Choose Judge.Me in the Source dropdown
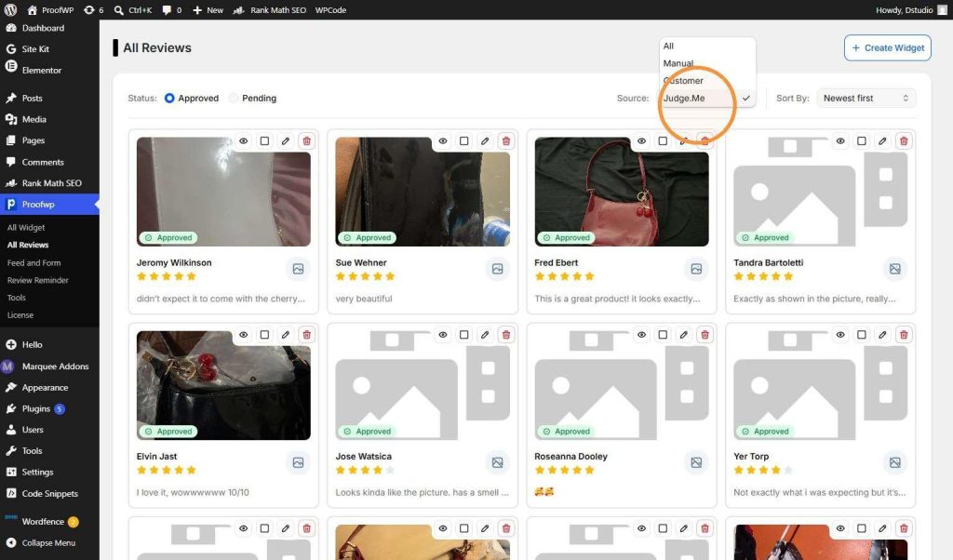The height and width of the screenshot is (560, 953). point(707,98)
